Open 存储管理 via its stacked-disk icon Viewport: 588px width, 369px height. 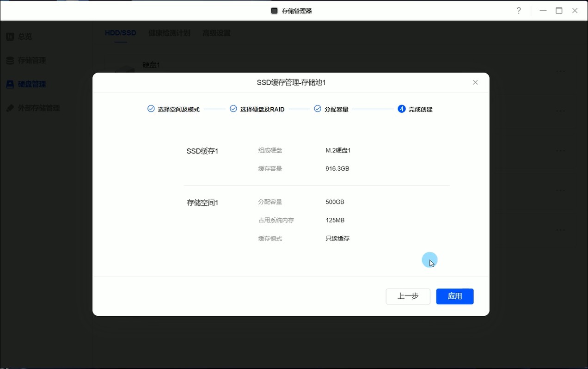10,61
